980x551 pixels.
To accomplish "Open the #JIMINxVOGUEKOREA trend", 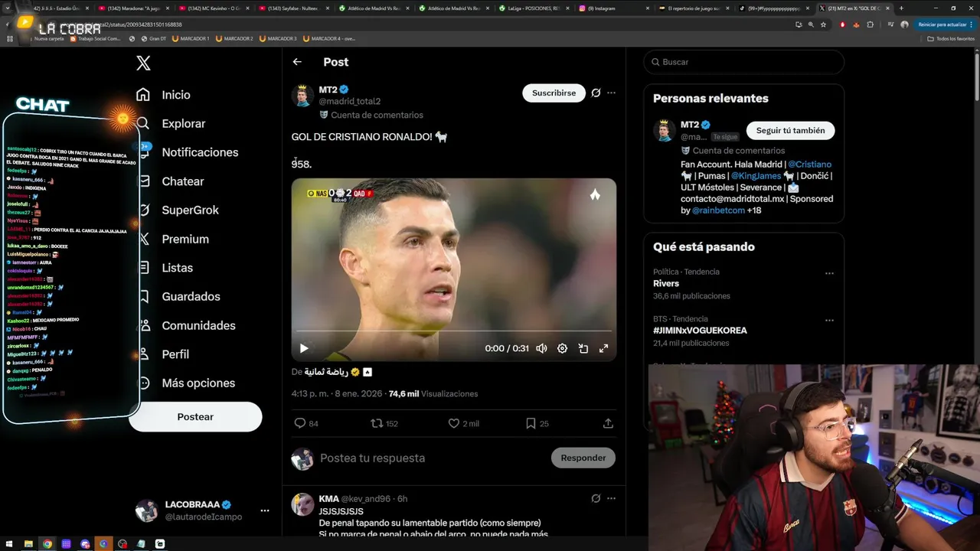I will coord(700,331).
